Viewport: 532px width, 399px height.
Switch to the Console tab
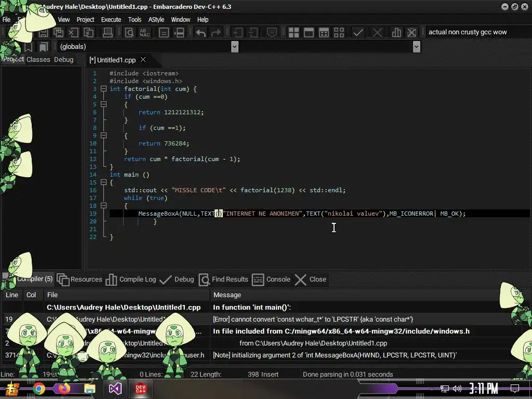[271, 280]
